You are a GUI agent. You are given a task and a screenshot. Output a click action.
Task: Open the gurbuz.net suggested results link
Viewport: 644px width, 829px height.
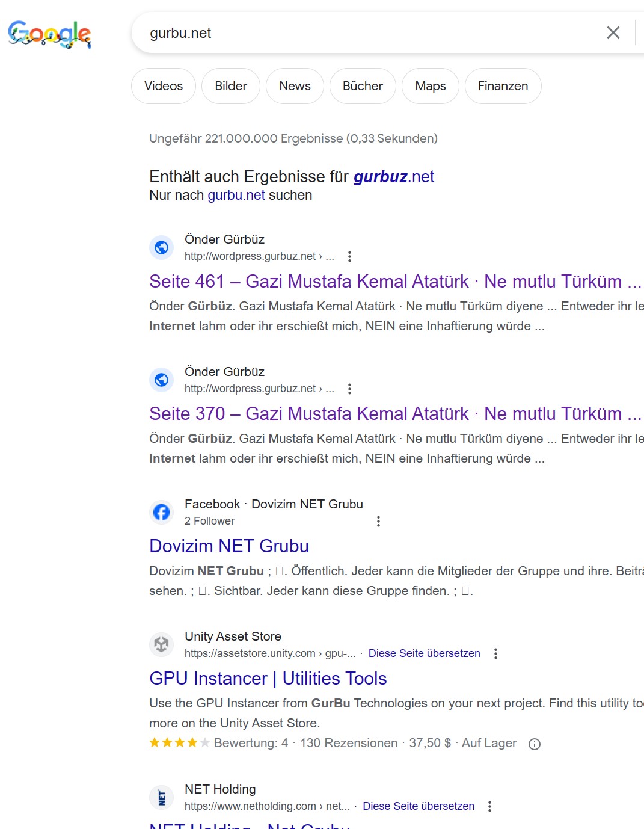click(x=394, y=177)
